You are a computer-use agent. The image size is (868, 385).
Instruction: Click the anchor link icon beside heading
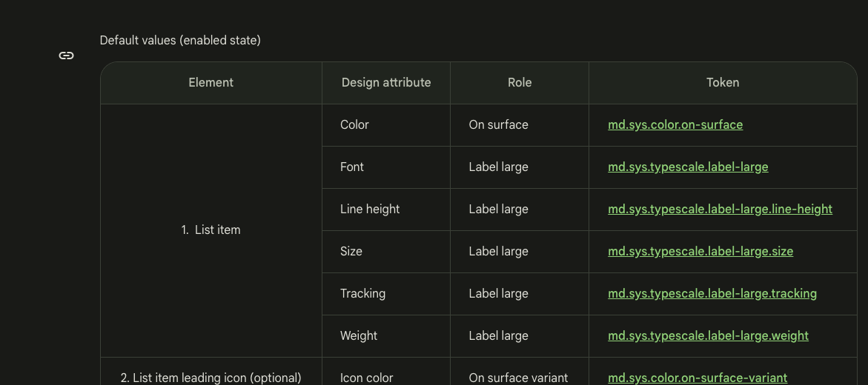click(x=67, y=56)
